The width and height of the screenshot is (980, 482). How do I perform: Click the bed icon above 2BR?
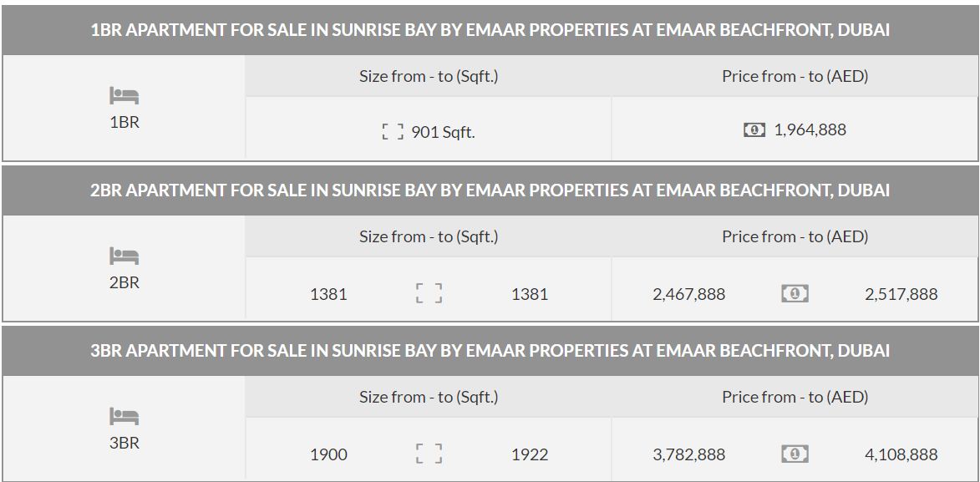click(x=124, y=256)
